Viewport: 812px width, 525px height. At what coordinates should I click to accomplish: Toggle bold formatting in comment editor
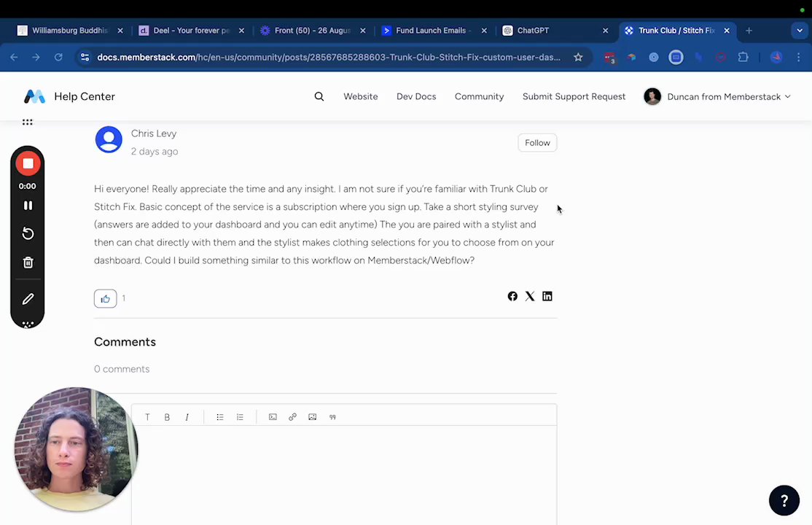coord(167,416)
